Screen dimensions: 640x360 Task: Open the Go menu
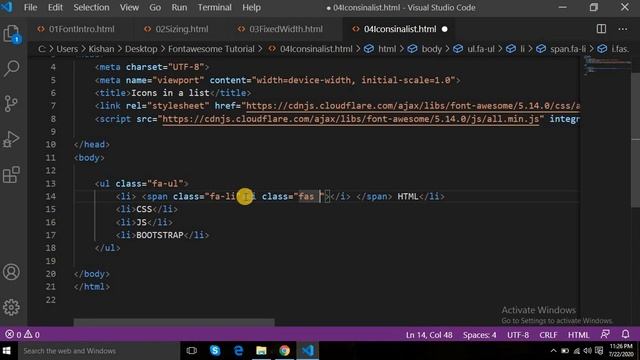pos(155,7)
